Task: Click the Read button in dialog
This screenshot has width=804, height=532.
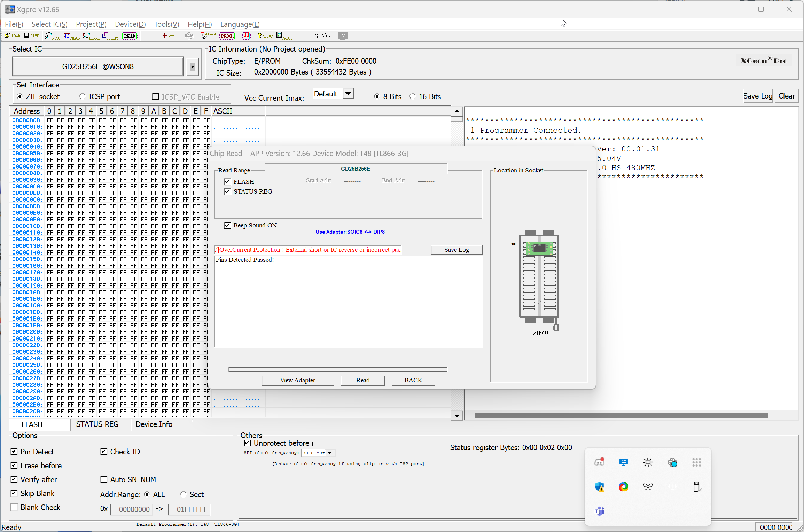Action: 362,380
